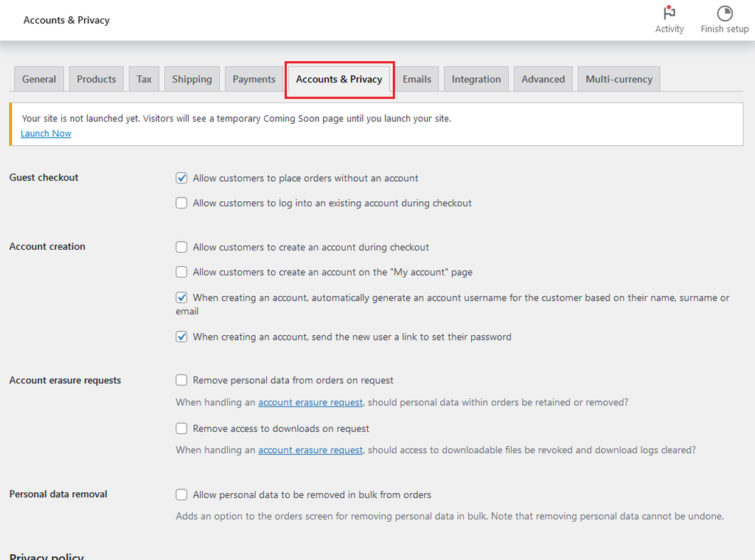Click the Launch Now link
Viewport: 755px width, 560px height.
[46, 133]
